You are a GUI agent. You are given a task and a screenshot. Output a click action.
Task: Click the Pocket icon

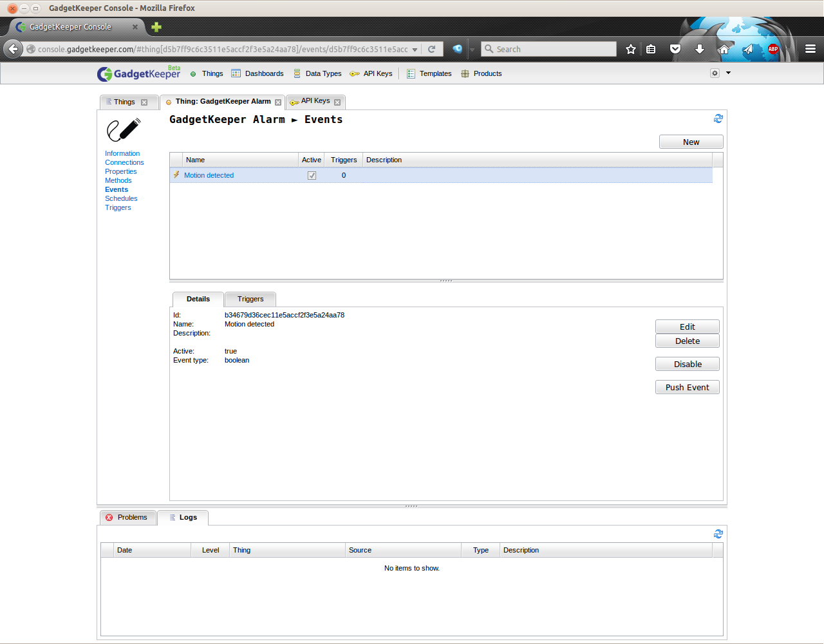(675, 49)
